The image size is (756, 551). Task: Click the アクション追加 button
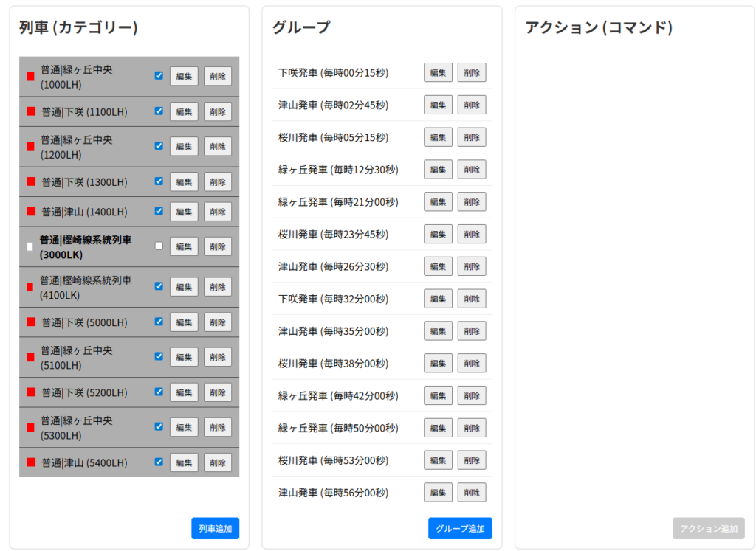click(708, 528)
